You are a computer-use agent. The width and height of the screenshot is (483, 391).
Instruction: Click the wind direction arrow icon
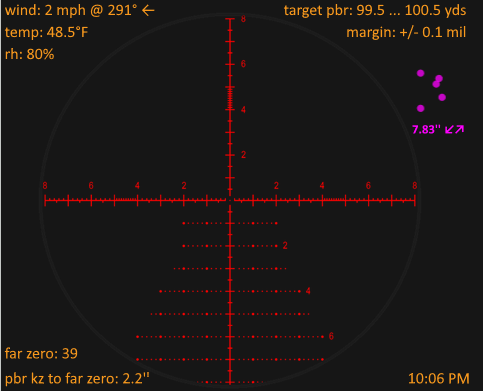coord(148,11)
